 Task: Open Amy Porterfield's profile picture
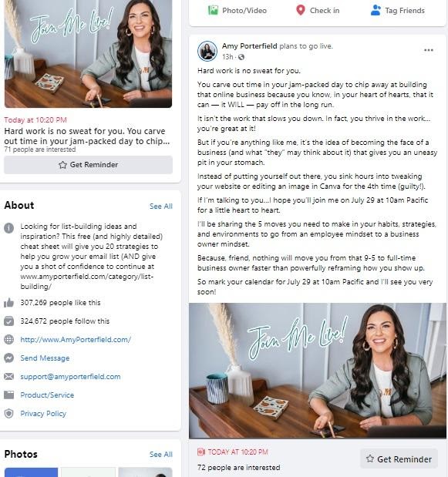click(x=207, y=51)
